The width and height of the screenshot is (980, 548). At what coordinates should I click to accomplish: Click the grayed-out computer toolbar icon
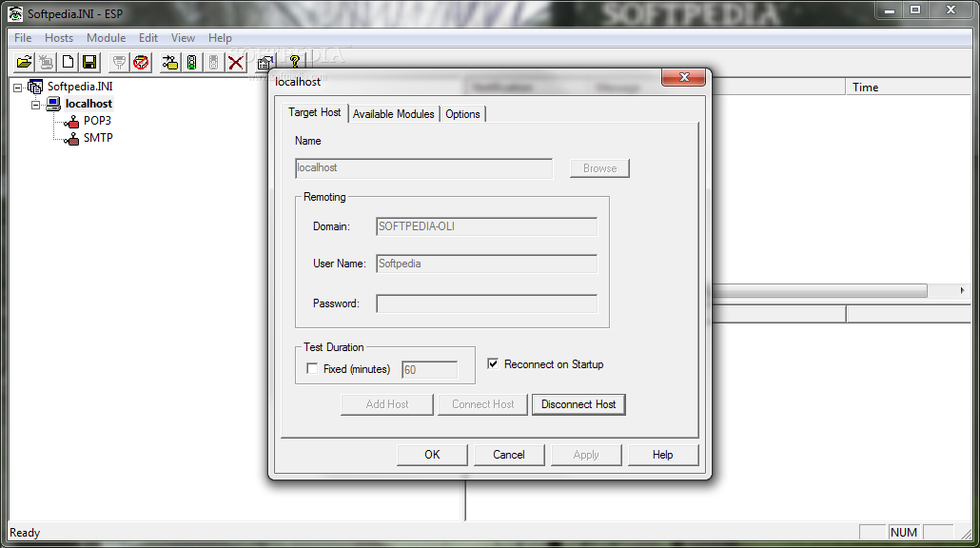pyautogui.click(x=47, y=62)
